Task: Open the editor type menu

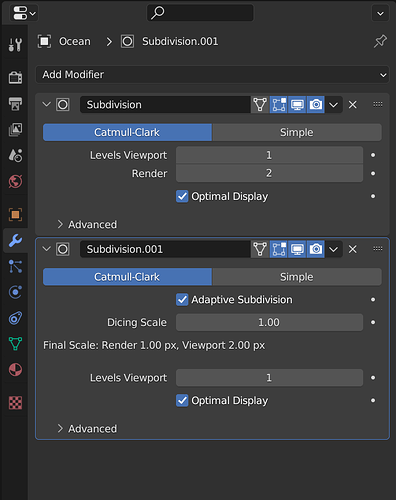Action: pyautogui.click(x=23, y=13)
